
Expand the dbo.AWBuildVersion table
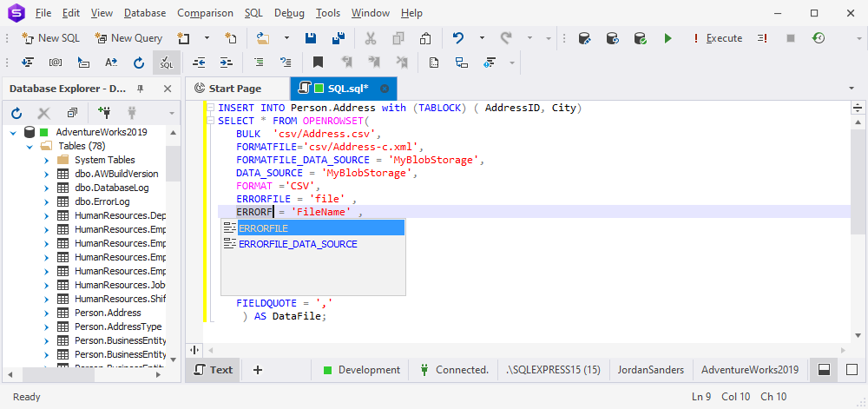tap(47, 174)
